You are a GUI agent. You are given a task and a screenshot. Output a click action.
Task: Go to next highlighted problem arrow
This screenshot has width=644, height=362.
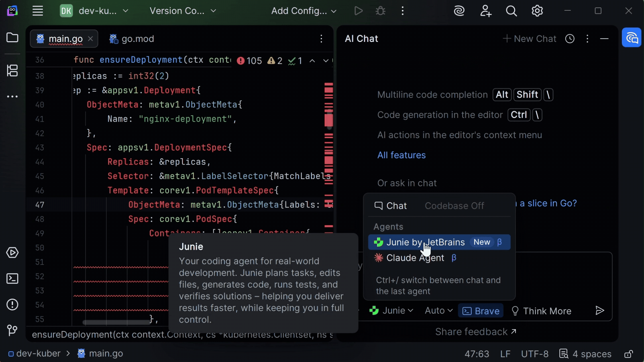tap(326, 61)
